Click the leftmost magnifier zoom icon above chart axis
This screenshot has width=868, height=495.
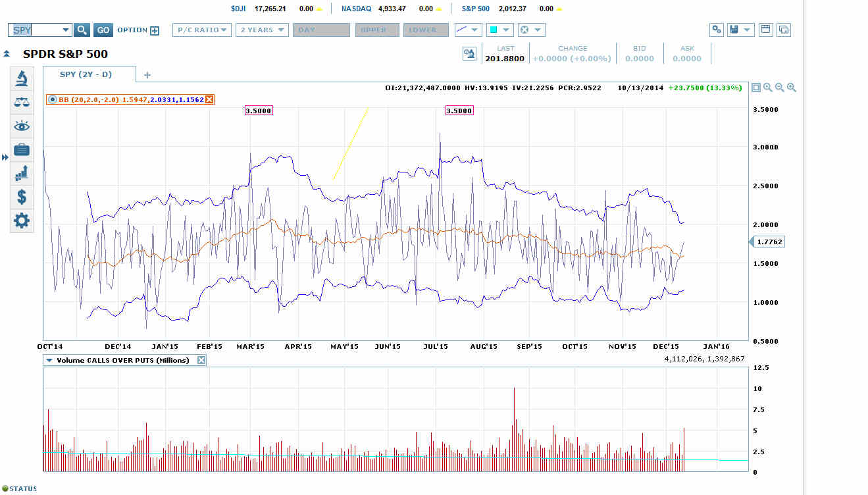[768, 88]
